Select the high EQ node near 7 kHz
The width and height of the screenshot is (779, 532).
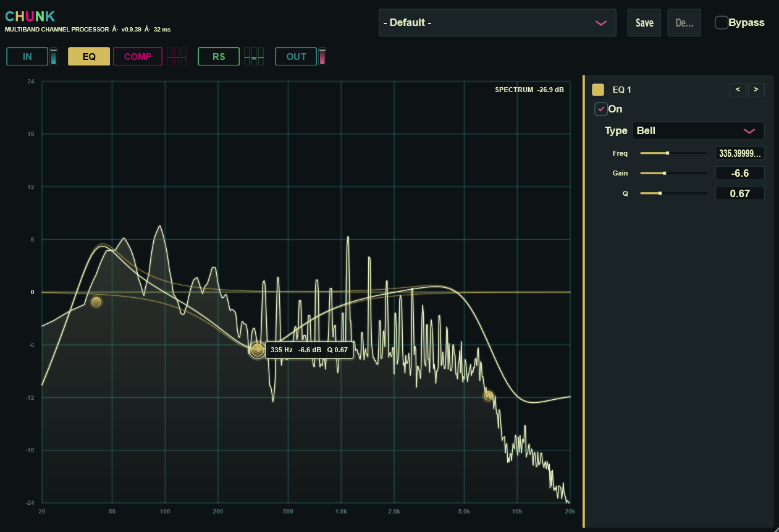pos(489,395)
